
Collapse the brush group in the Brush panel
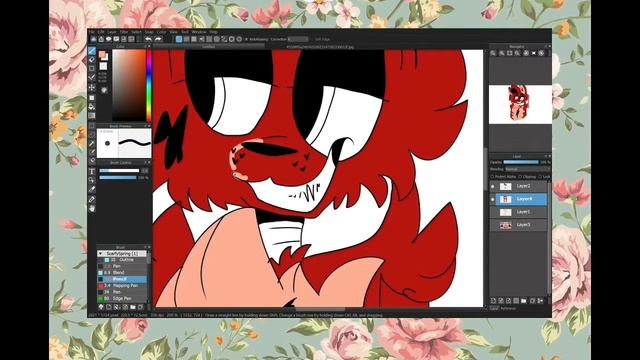(100, 253)
